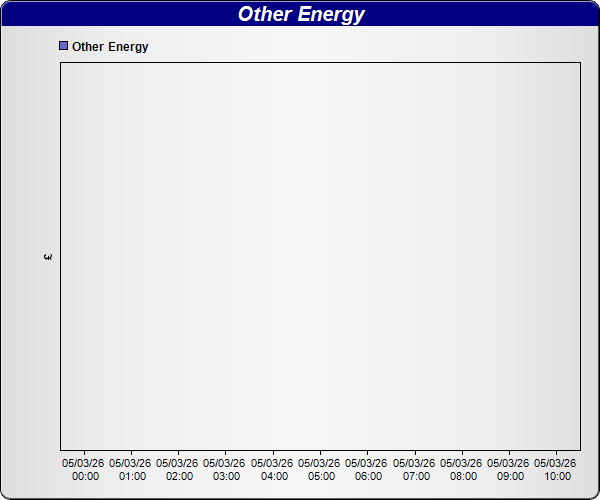600x500 pixels.
Task: Click the 05/03/26 06:00 axis label
Action: [367, 470]
